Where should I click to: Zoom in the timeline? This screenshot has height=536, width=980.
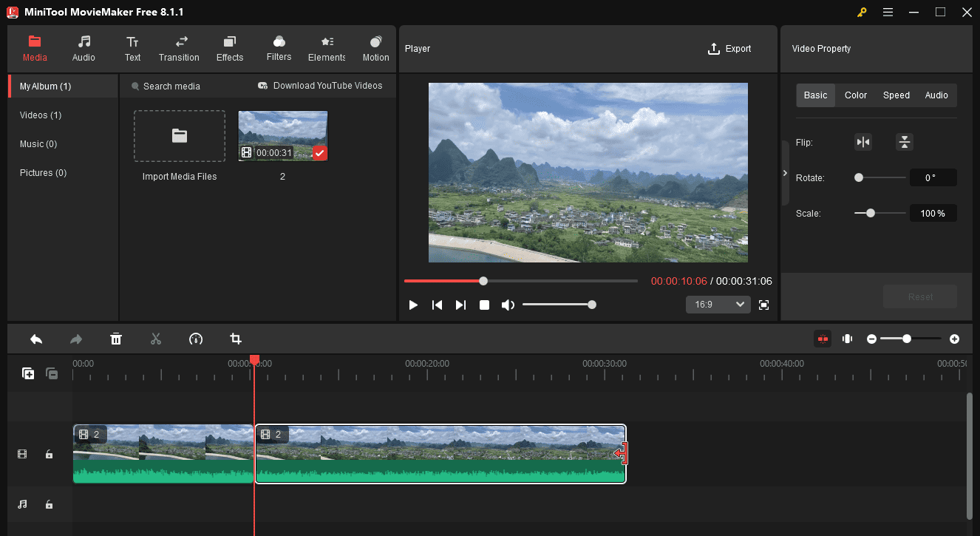click(954, 339)
